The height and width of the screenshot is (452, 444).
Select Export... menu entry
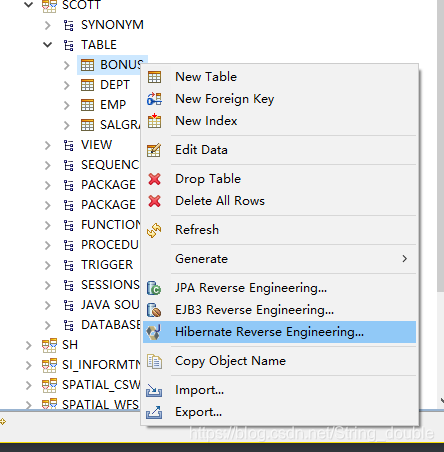(x=279, y=412)
